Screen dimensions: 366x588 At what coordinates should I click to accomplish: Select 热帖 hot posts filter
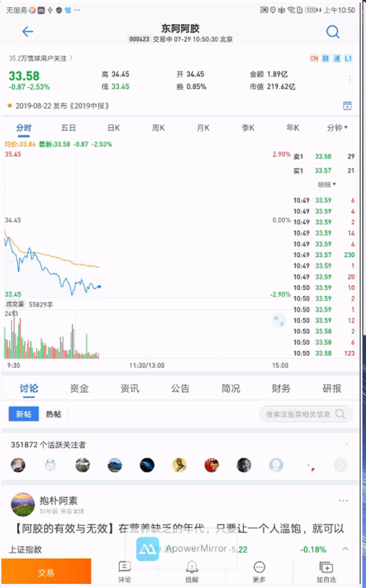pos(53,414)
